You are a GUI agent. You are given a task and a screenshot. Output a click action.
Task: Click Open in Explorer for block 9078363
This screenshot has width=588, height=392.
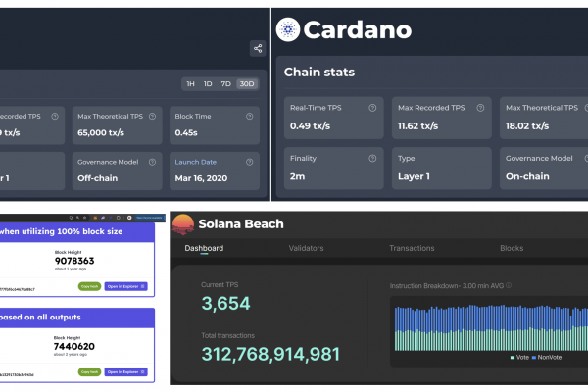tap(125, 286)
